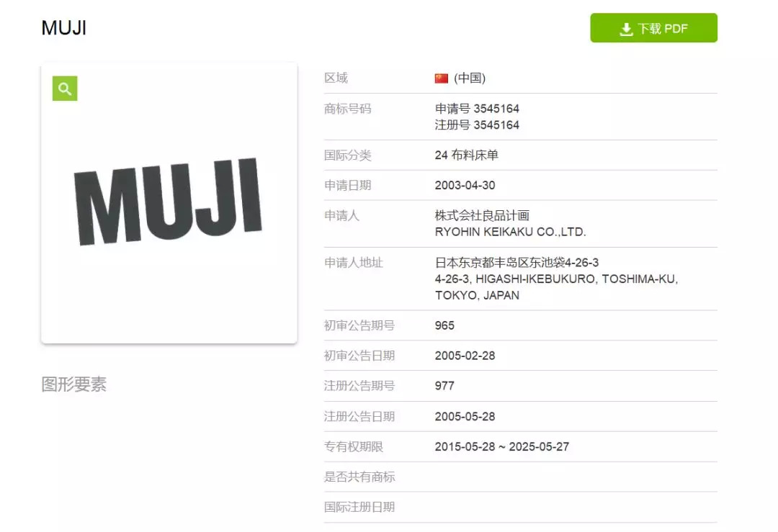Open the MUJI trademark logo image
Image resolution: width=778 pixels, height=532 pixels.
[x=168, y=202]
